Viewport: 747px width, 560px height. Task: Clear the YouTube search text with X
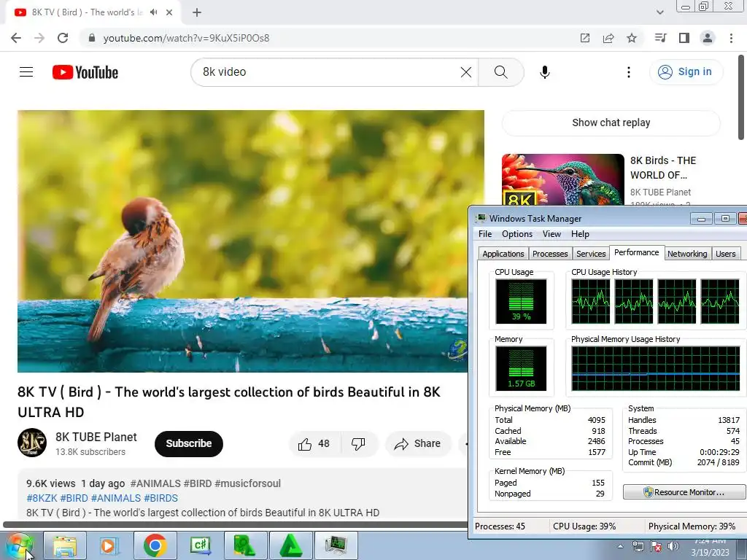tap(466, 72)
